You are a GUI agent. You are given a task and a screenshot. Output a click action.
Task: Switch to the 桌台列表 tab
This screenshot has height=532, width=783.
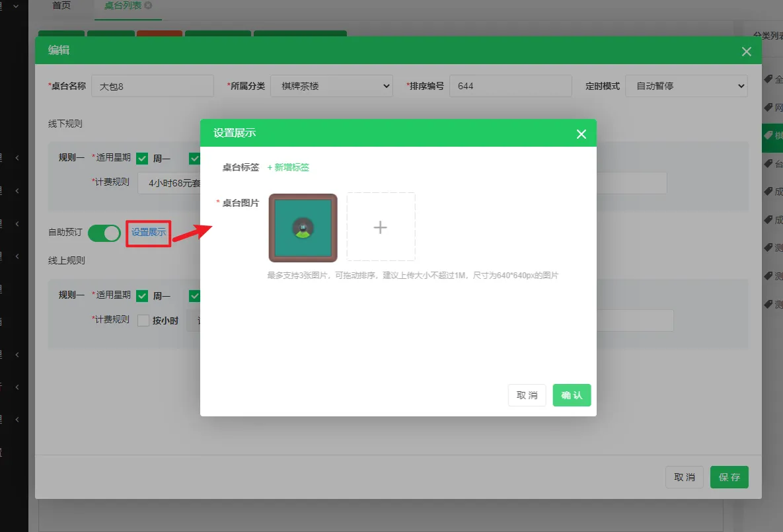[123, 5]
